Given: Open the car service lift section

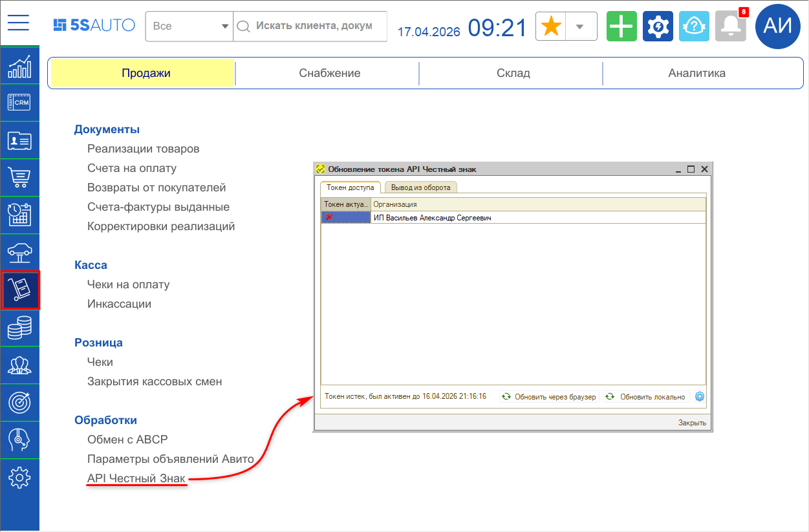Looking at the screenshot, I should pos(19,252).
